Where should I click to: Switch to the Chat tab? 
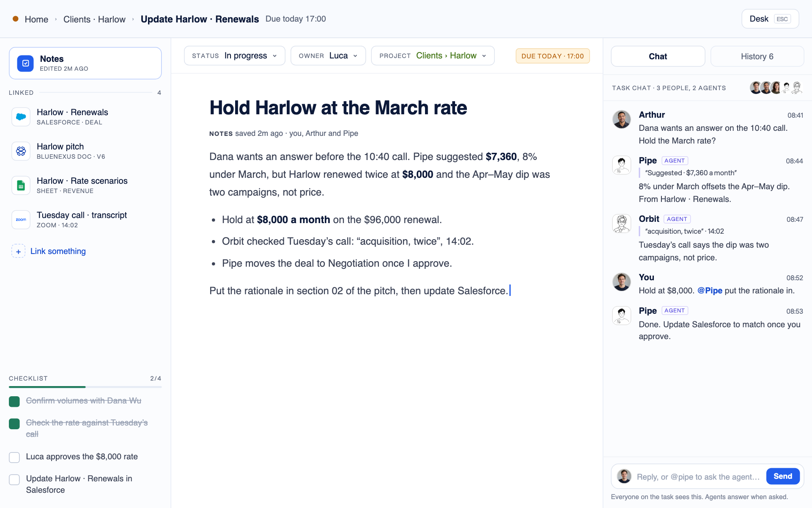point(658,56)
